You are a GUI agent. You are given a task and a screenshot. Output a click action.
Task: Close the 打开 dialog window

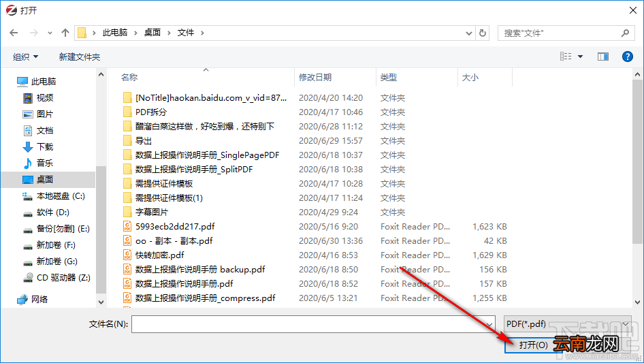click(x=633, y=10)
